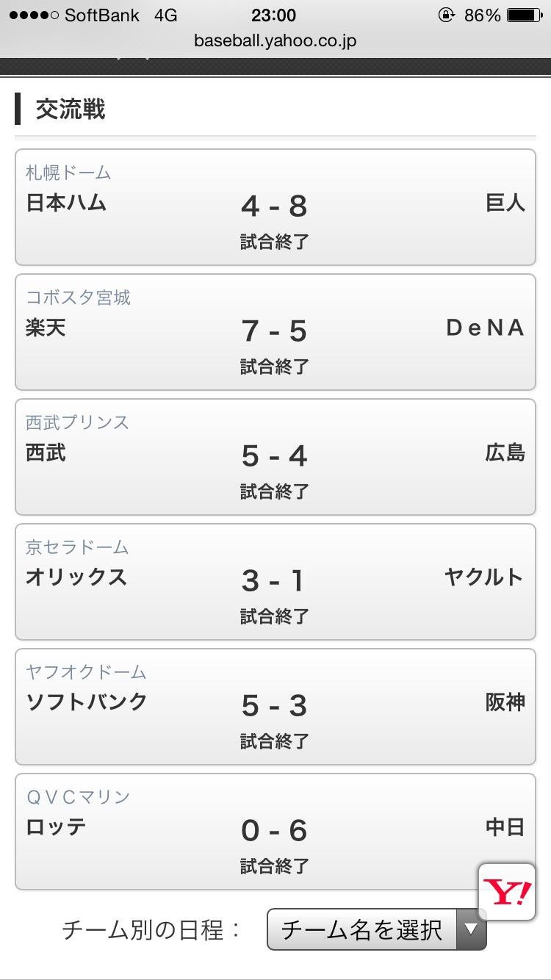551x980 pixels.
Task: Tap the 交流戦 section header
Action: coord(71,109)
